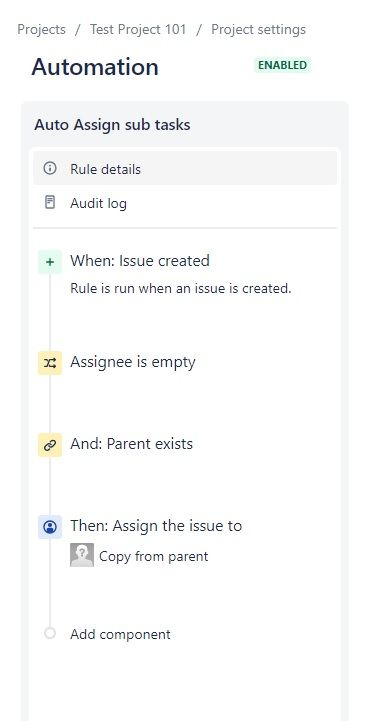Click the blue assign user action icon
This screenshot has width=376, height=721.
(50, 527)
